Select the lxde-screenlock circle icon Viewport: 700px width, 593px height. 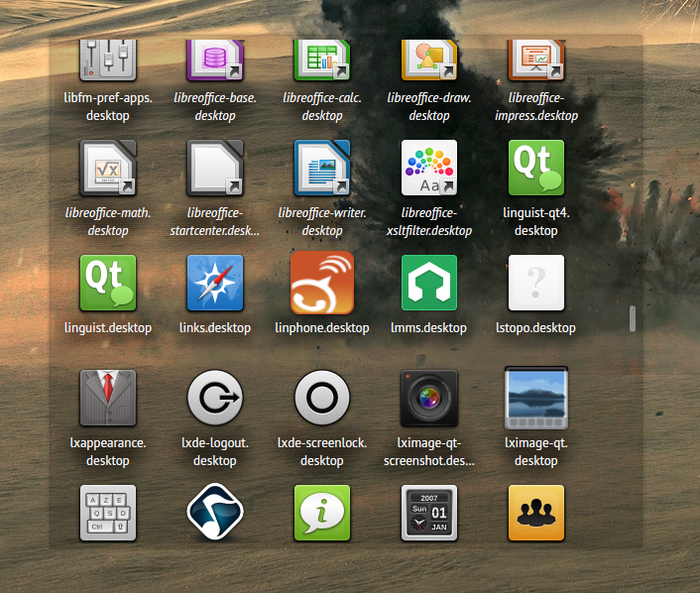pyautogui.click(x=322, y=398)
